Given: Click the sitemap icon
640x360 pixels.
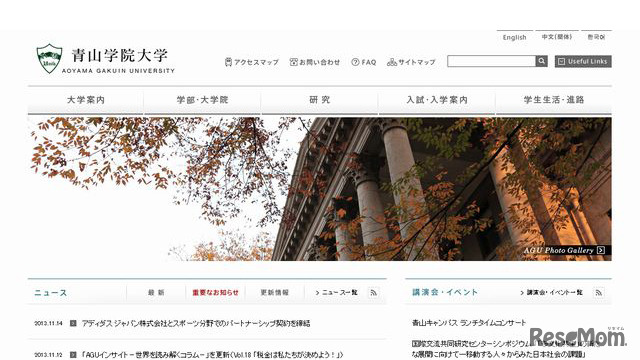Looking at the screenshot, I should click(392, 62).
